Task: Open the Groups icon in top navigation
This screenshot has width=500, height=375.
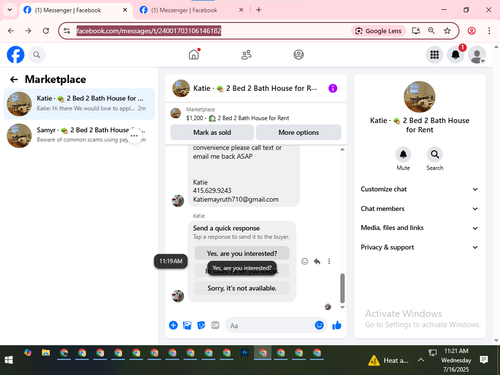Action: (299, 55)
